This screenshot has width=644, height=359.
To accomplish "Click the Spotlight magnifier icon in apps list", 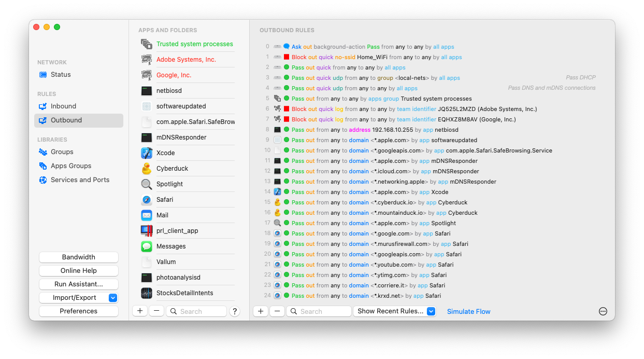I will pyautogui.click(x=147, y=184).
